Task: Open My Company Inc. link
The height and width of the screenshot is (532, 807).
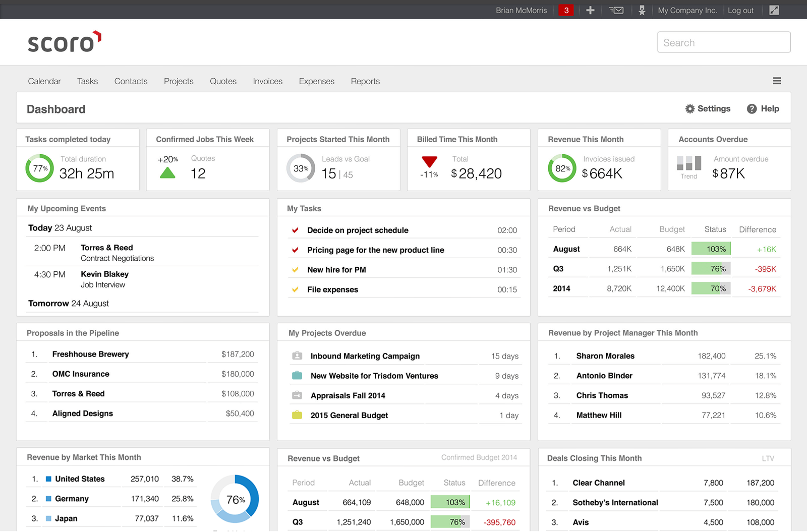Action: coord(687,11)
